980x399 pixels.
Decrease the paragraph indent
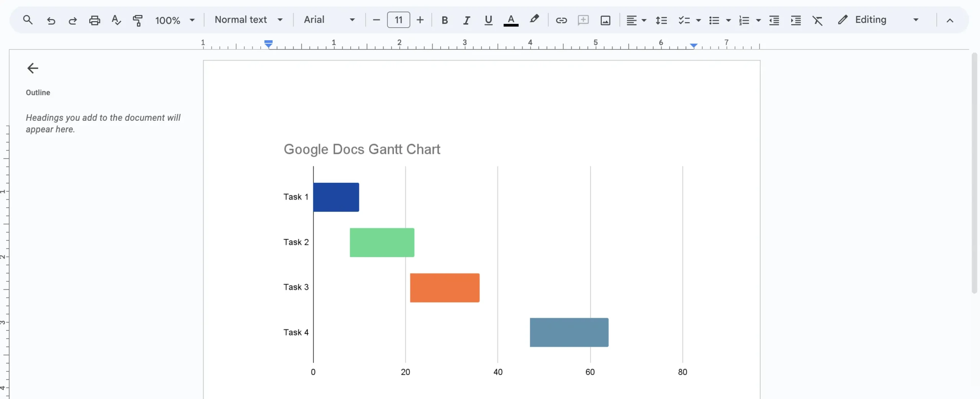coord(774,20)
